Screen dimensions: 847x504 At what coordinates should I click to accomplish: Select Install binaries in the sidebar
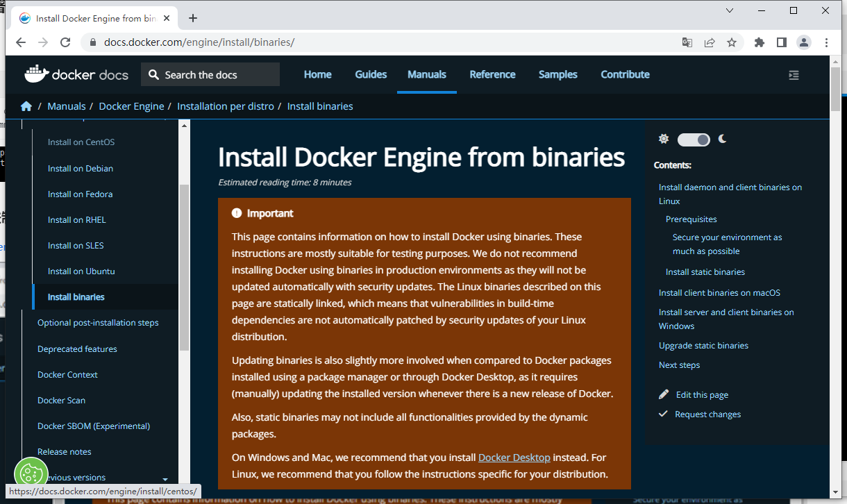click(x=76, y=296)
